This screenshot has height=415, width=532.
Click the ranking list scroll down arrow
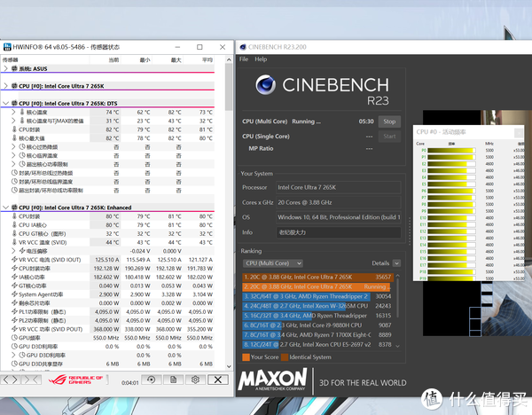(397, 346)
